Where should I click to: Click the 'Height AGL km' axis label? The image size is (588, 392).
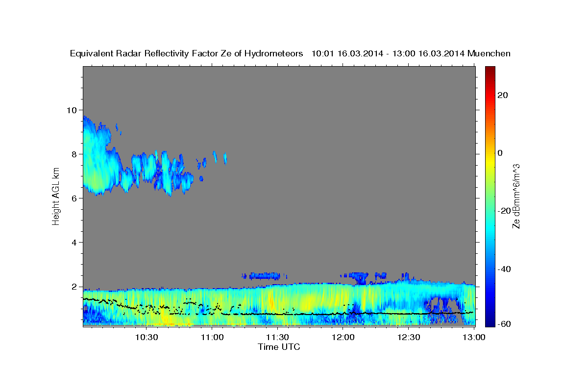pyautogui.click(x=56, y=196)
